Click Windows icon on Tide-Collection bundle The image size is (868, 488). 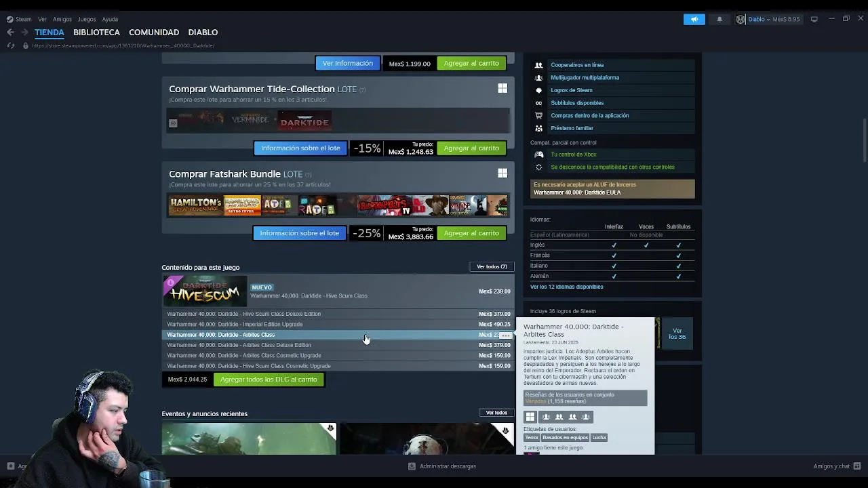point(502,88)
